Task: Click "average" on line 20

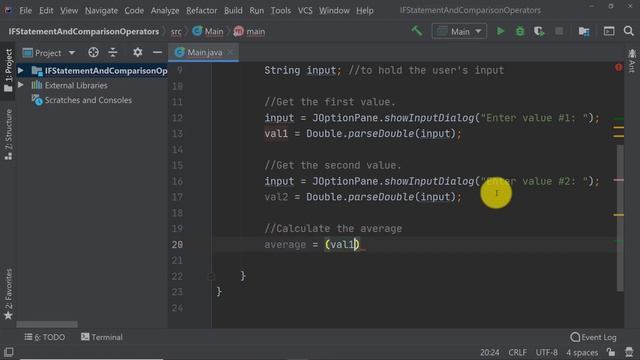Action: pyautogui.click(x=285, y=244)
